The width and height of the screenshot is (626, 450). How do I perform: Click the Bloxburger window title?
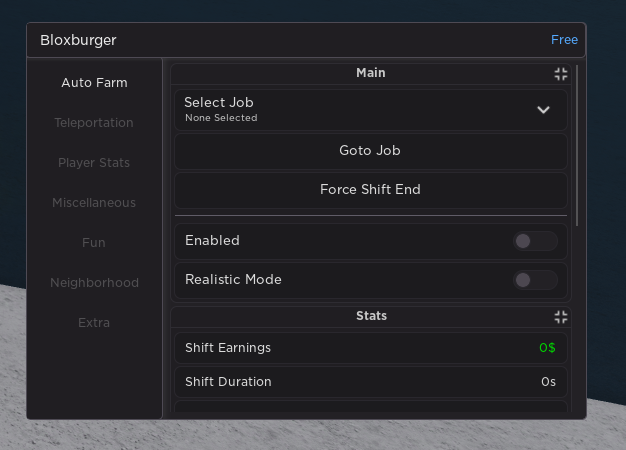78,40
